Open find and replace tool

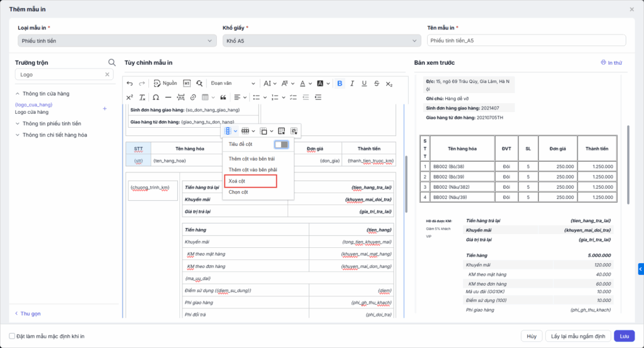(x=199, y=84)
